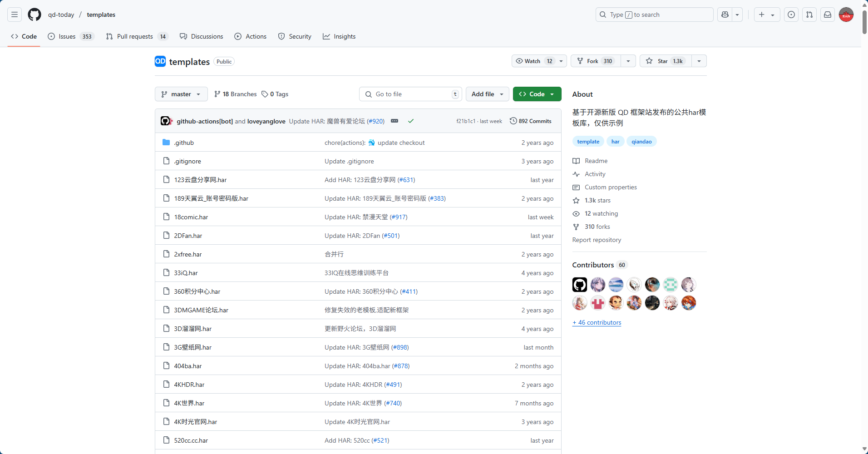The width and height of the screenshot is (868, 454).
Task: Fork this repository
Action: coord(595,61)
